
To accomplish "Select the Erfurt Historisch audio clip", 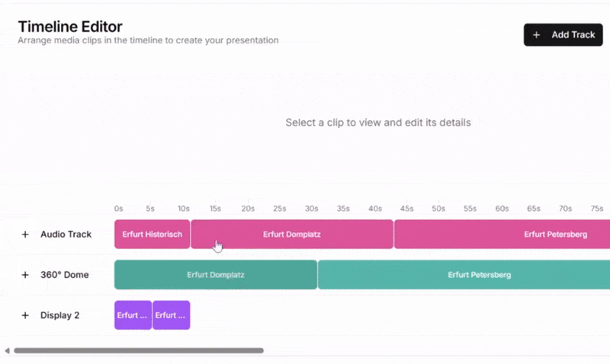I will pyautogui.click(x=152, y=235).
